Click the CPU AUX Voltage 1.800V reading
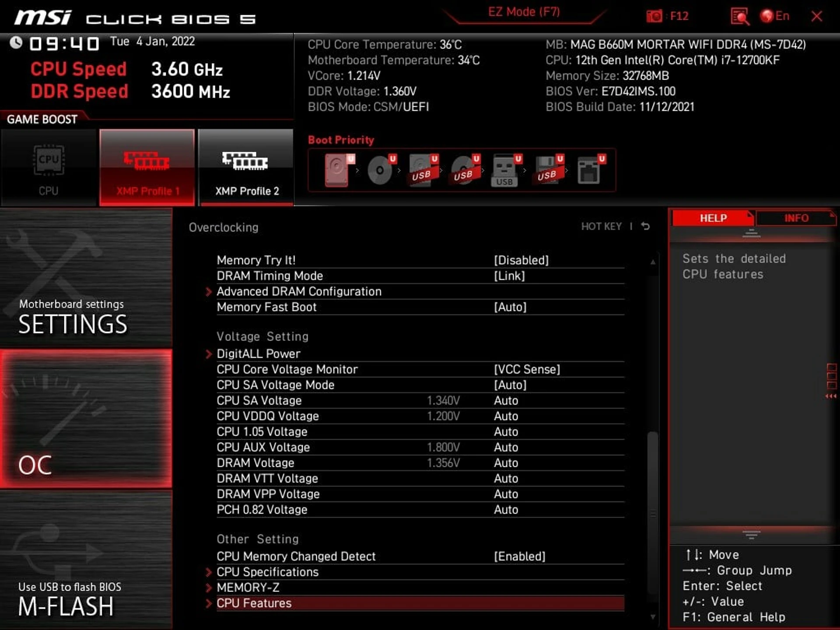The image size is (840, 630). coord(443,448)
